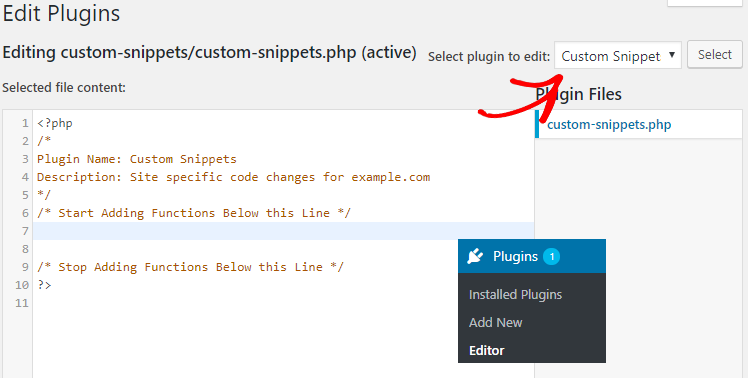
Task: Click the Selected file content label
Action: 64,88
